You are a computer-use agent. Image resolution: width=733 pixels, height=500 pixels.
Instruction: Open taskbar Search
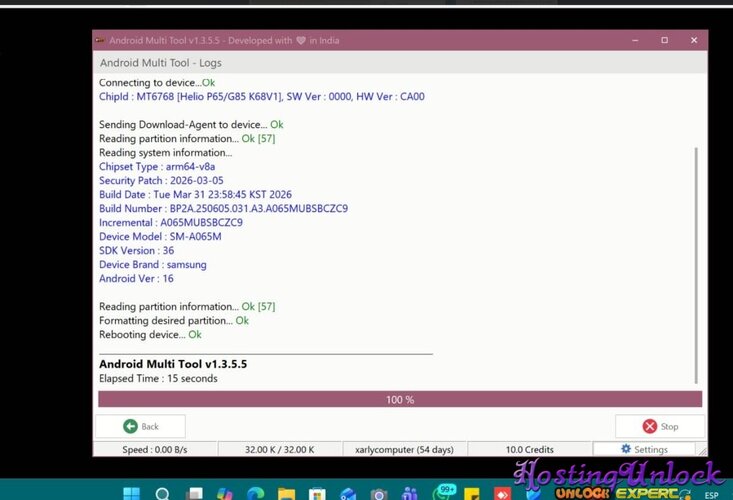162,493
